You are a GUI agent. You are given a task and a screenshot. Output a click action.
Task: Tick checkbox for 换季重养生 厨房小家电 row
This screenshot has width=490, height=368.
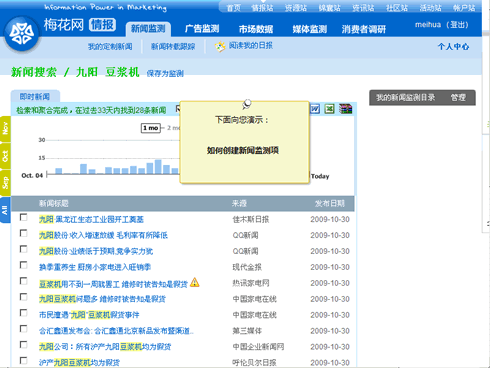coord(23,265)
